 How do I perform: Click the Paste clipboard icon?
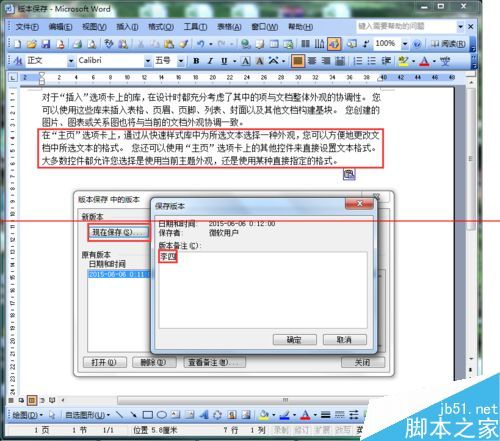point(169,44)
